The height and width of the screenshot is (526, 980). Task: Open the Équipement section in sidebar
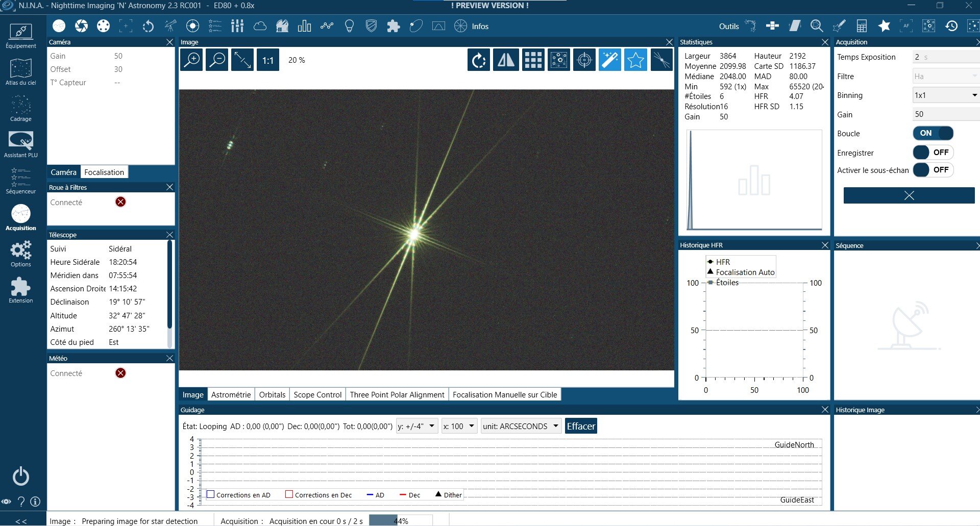point(21,36)
